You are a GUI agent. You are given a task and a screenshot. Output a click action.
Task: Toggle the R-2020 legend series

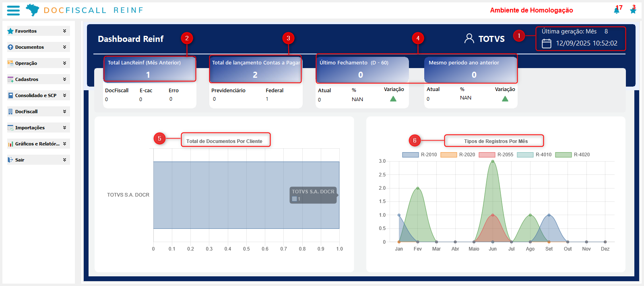pos(458,155)
